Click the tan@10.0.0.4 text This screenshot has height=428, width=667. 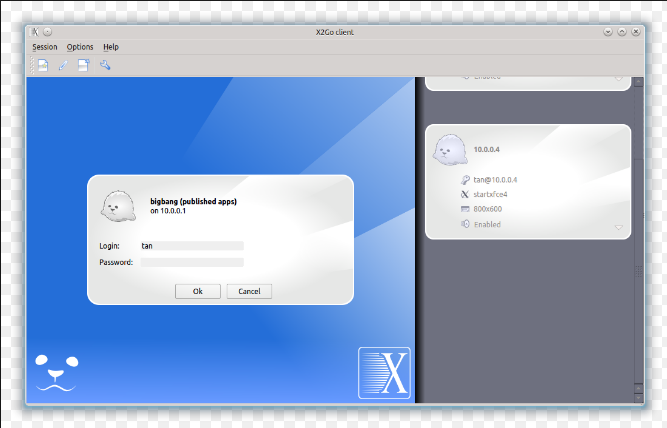point(495,180)
